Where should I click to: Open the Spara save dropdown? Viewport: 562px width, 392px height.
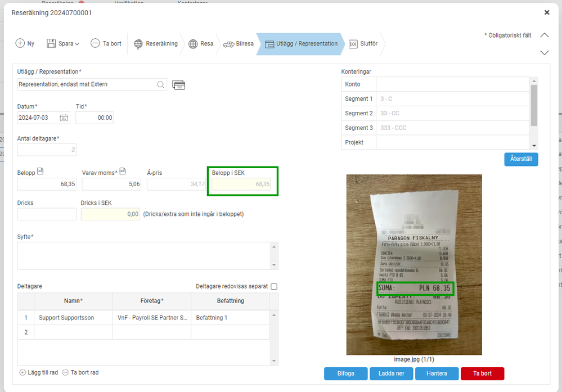click(x=63, y=43)
